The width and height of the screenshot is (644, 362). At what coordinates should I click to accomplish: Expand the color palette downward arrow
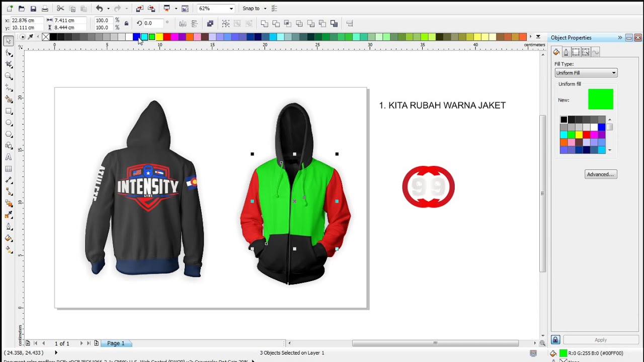[538, 37]
